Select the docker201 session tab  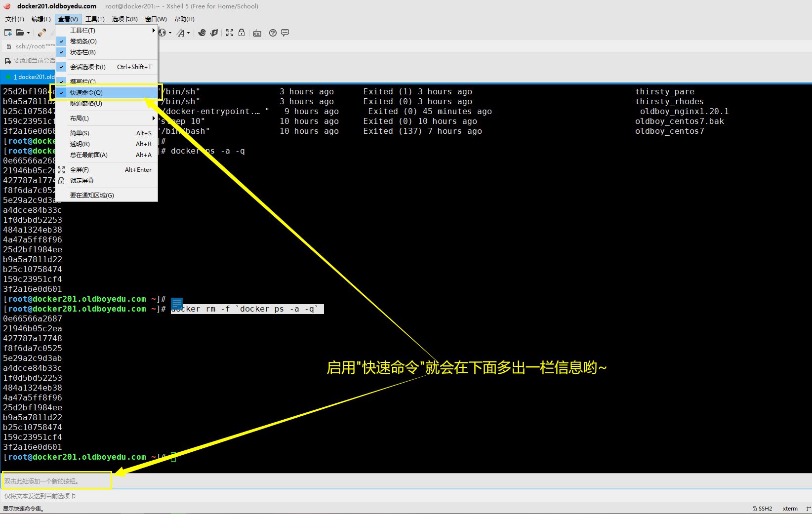(32, 77)
